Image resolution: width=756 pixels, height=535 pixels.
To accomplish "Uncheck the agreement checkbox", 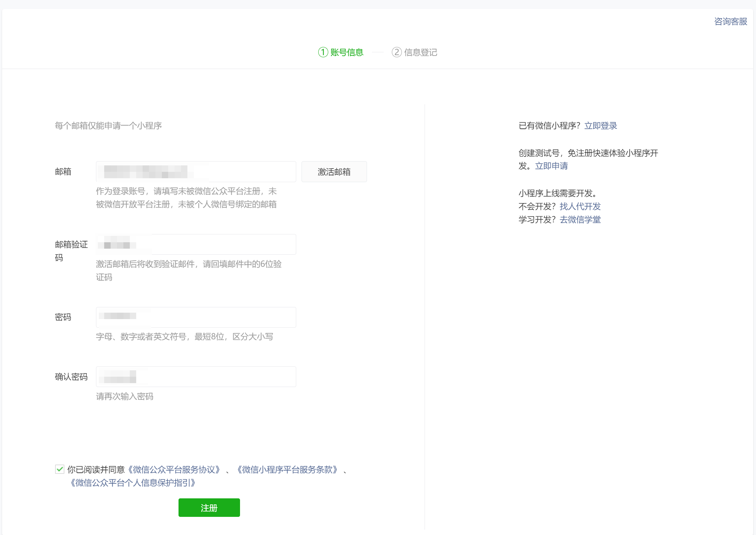I will (x=60, y=469).
